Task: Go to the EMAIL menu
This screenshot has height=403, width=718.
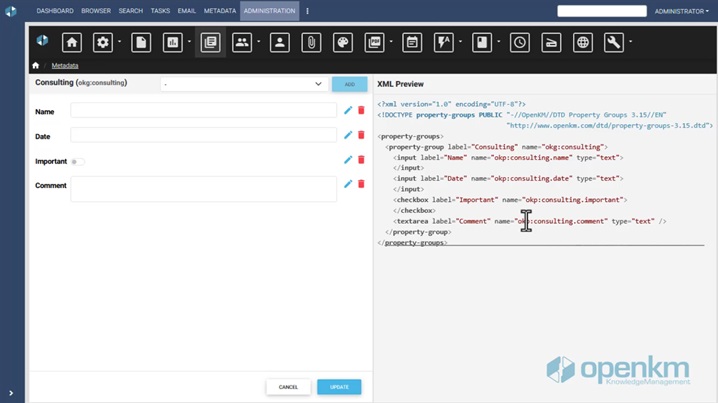Action: click(x=187, y=11)
